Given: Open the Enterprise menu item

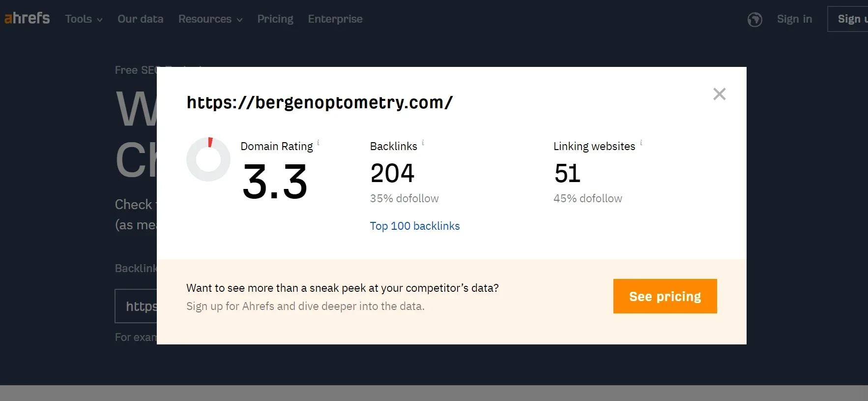Looking at the screenshot, I should click(335, 19).
